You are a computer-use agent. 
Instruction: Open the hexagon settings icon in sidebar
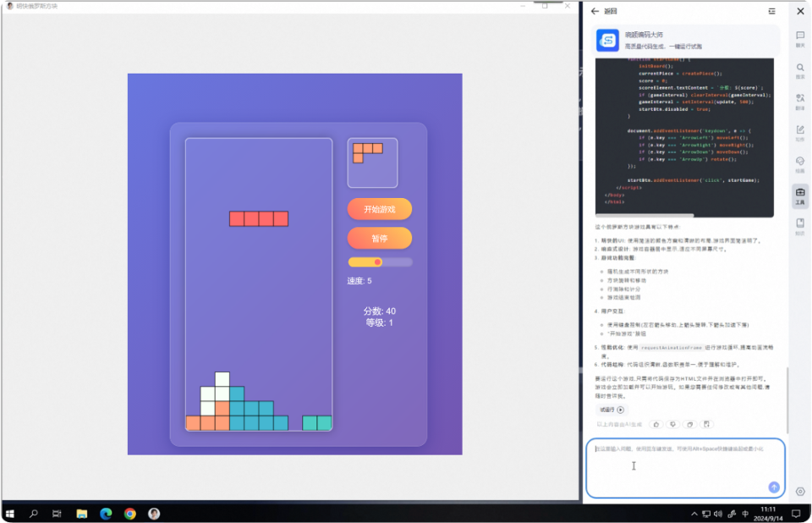800,492
